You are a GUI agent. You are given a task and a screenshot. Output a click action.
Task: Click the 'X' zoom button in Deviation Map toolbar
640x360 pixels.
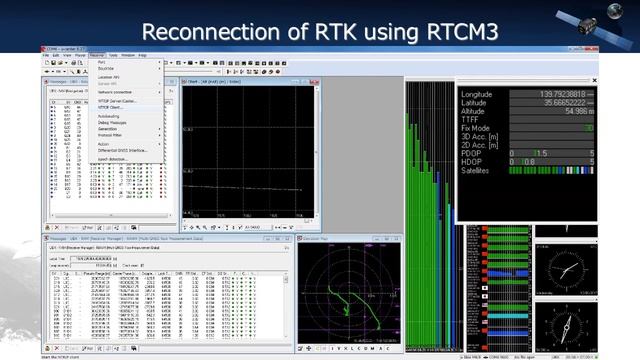coord(345,348)
